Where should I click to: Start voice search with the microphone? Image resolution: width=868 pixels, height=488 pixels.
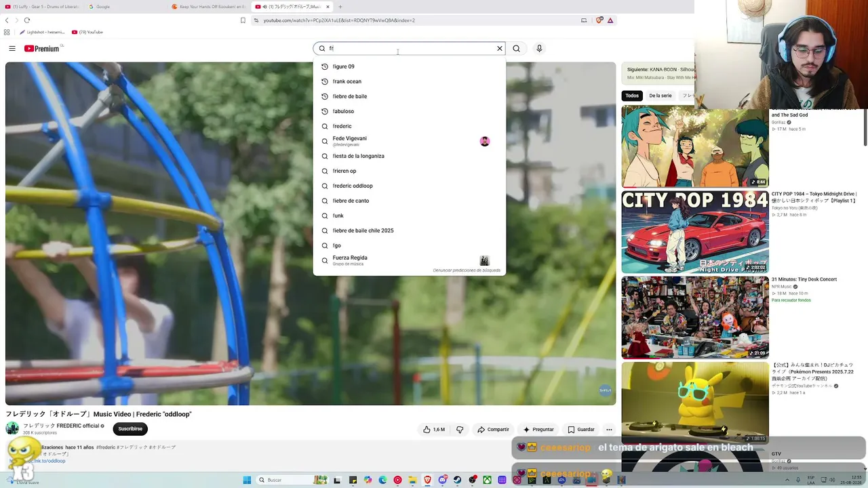tap(539, 49)
